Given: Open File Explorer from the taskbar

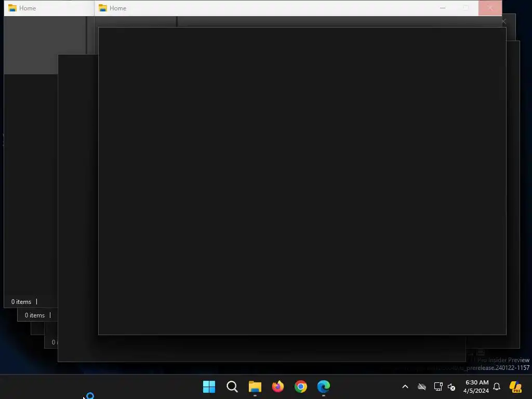Looking at the screenshot, I should tap(255, 387).
